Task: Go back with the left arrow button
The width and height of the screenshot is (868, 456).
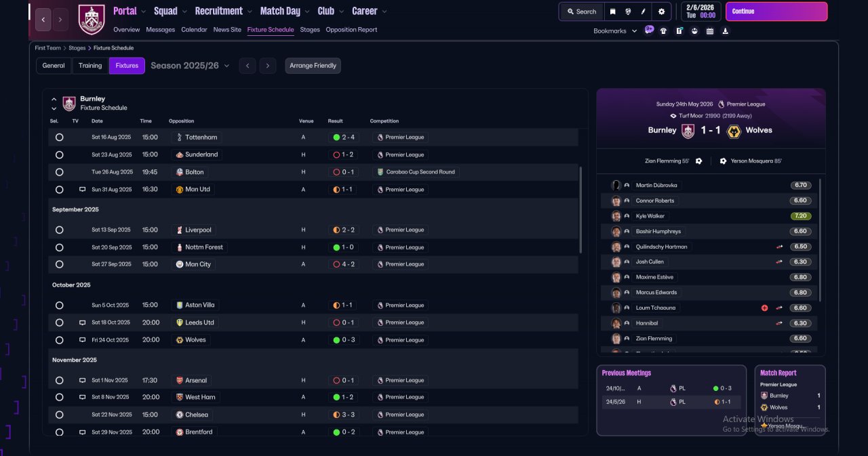Action: pos(43,20)
